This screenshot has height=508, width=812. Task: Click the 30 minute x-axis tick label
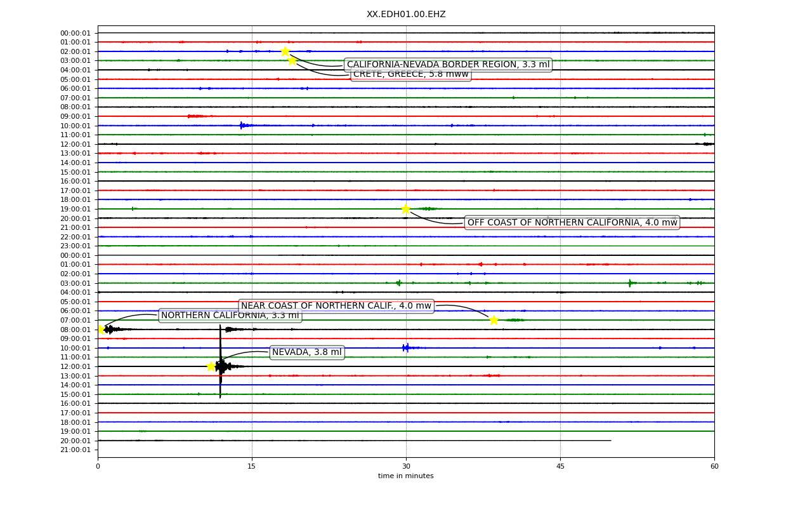406,467
